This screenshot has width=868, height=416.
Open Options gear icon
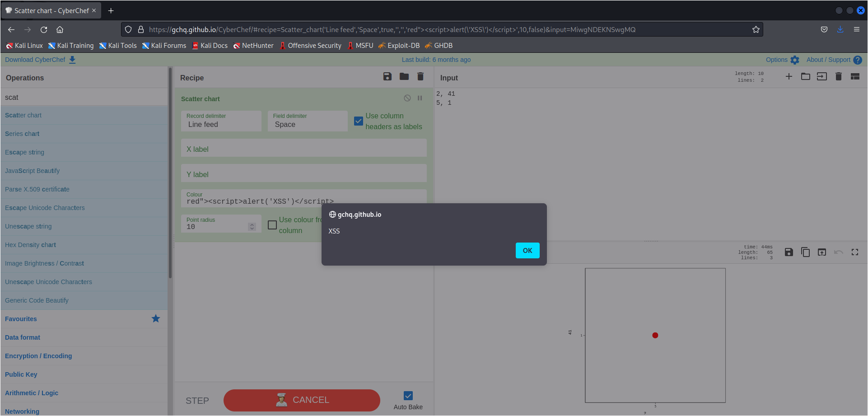click(795, 60)
